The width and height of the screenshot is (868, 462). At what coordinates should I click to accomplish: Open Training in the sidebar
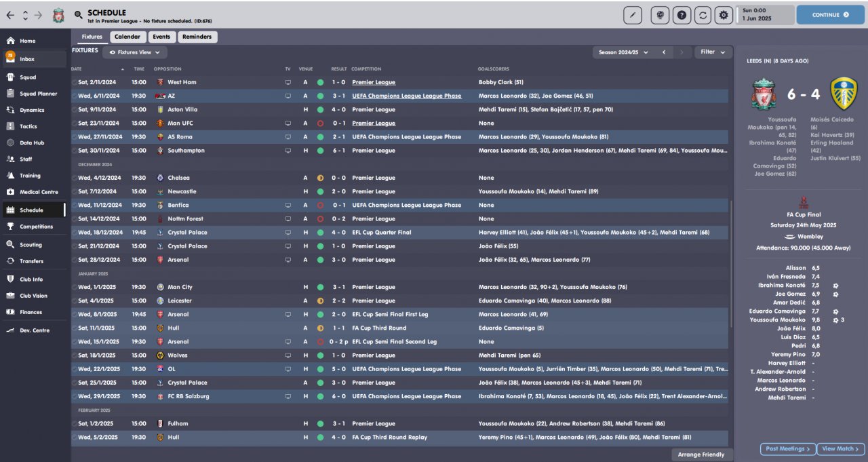click(x=34, y=176)
